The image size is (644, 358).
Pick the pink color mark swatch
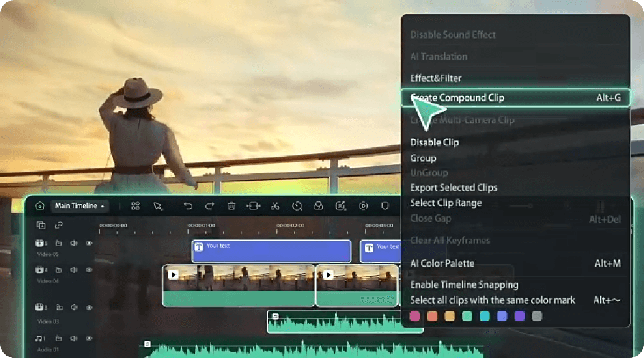414,316
